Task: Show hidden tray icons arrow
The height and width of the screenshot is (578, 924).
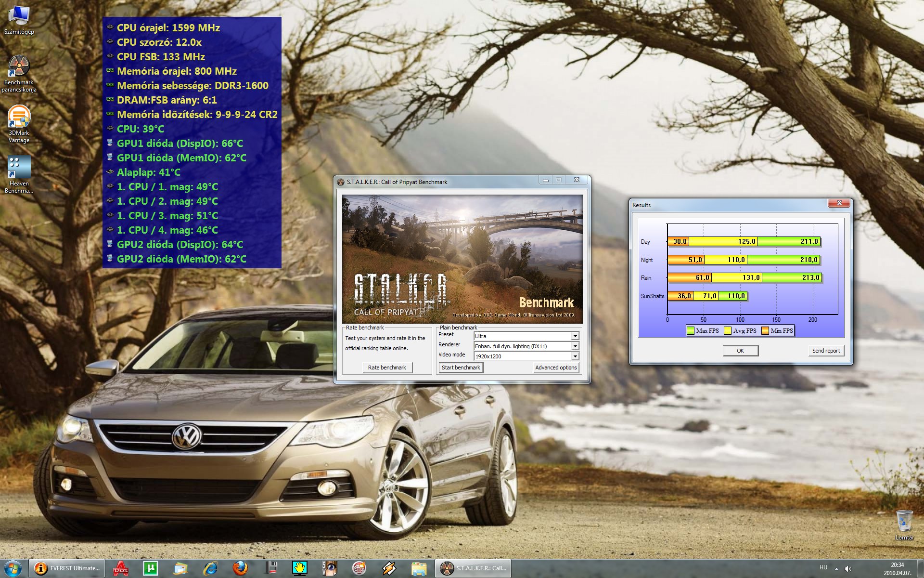Action: tap(836, 568)
